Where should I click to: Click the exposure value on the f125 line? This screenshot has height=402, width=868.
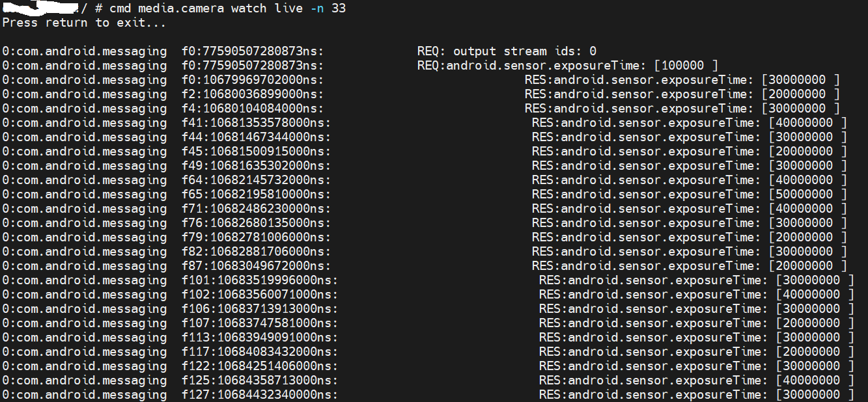pyautogui.click(x=815, y=381)
